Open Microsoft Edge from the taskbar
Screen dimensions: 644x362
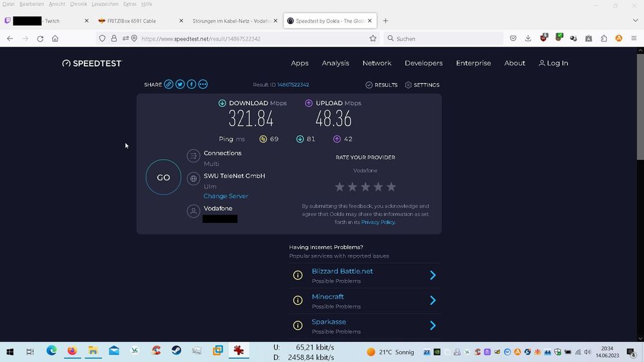52,351
